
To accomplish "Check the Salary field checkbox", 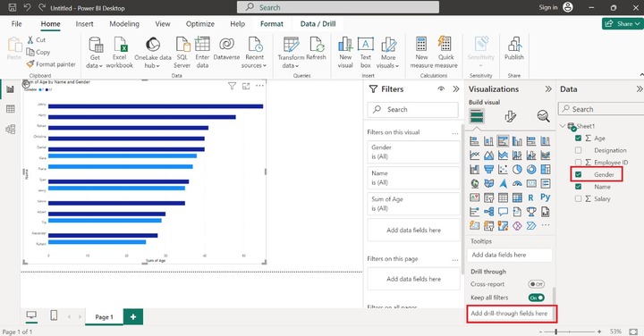I will [x=579, y=198].
